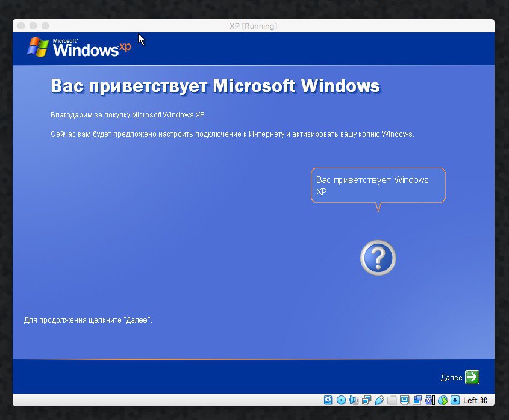Click the mouse integration indicator
This screenshot has width=509, height=420.
(x=443, y=400)
